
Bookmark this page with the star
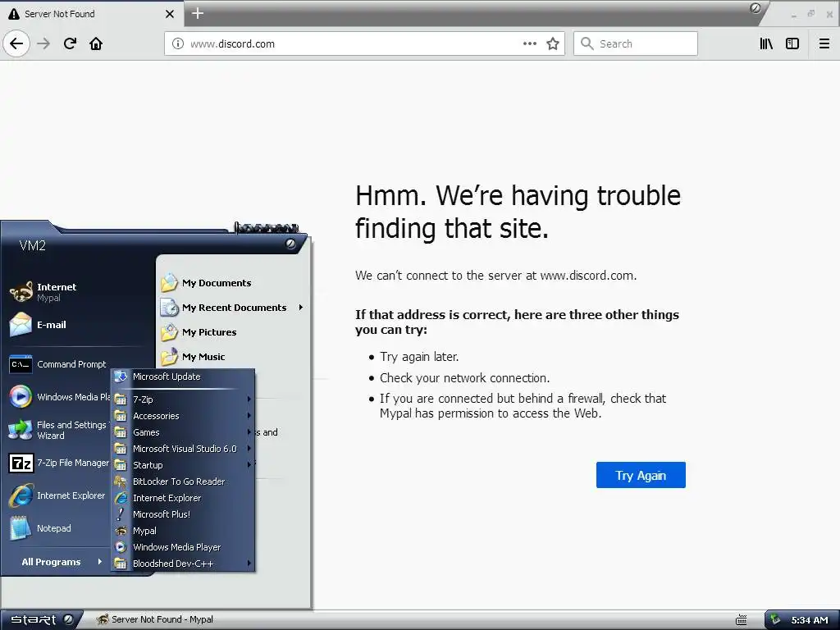[553, 44]
